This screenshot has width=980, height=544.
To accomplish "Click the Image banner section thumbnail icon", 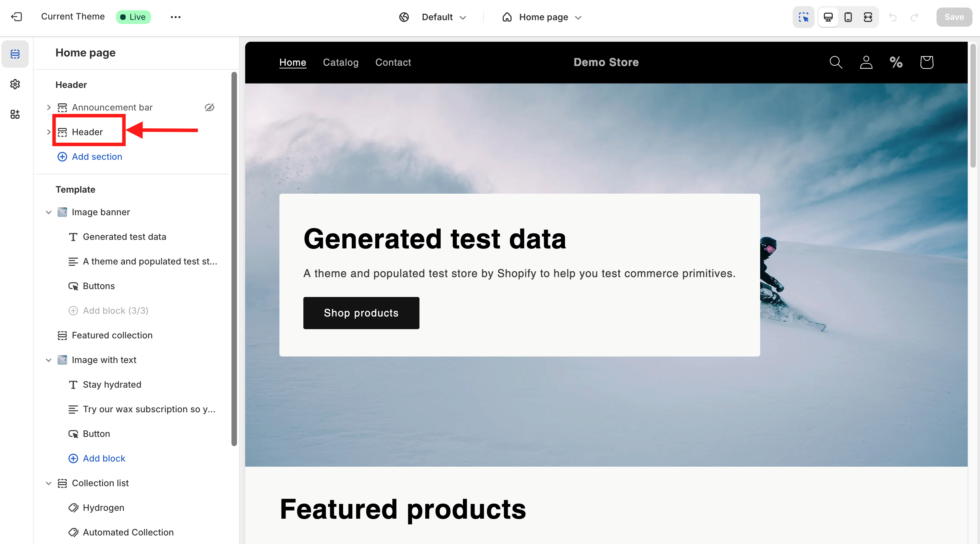I will tap(62, 212).
